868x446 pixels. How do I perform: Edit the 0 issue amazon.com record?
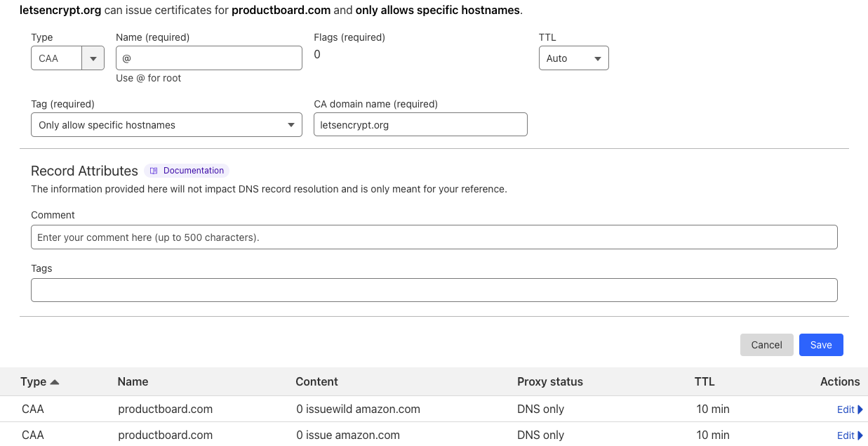click(x=850, y=435)
